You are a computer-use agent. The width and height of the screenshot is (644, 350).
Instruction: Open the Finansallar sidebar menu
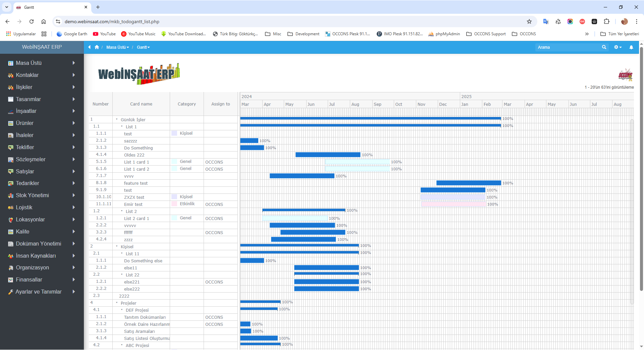(x=42, y=280)
